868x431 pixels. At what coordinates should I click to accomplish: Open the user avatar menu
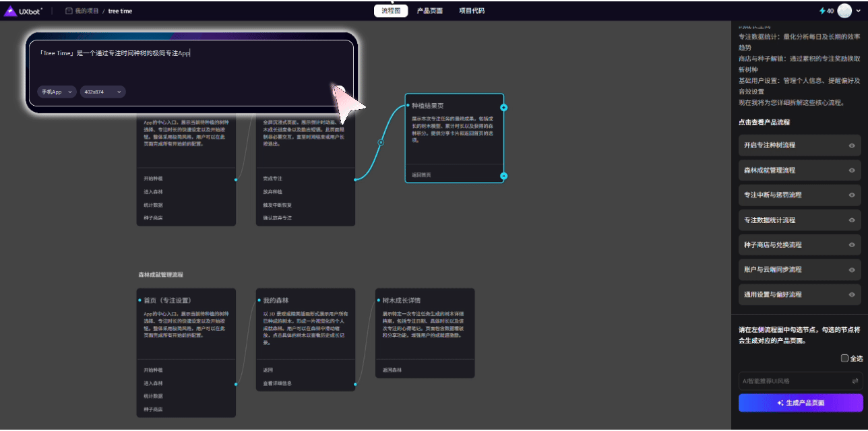point(844,11)
